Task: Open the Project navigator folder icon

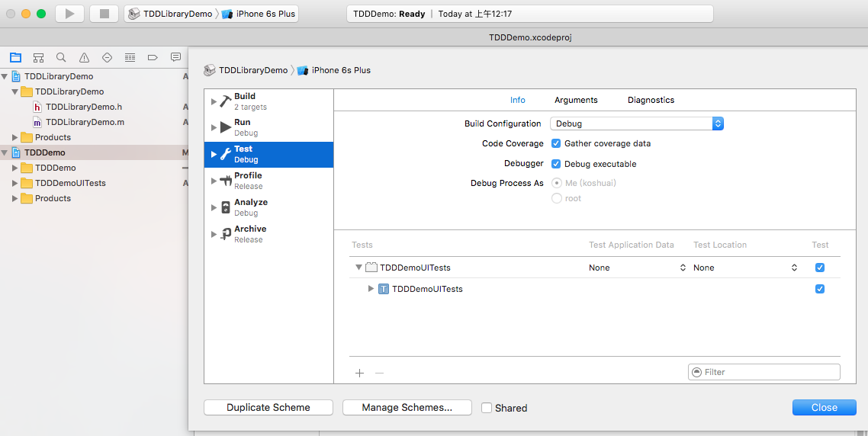Action: [x=15, y=57]
